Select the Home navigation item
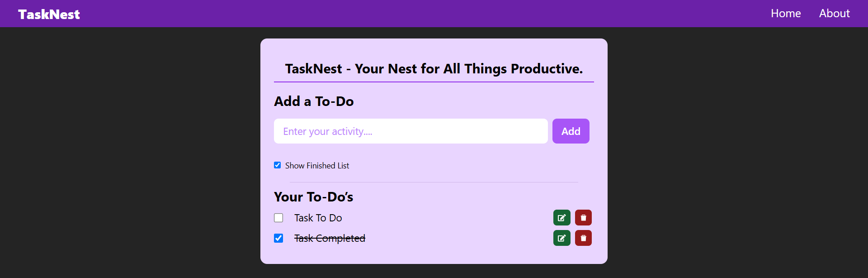Image resolution: width=868 pixels, height=278 pixels. (x=786, y=13)
